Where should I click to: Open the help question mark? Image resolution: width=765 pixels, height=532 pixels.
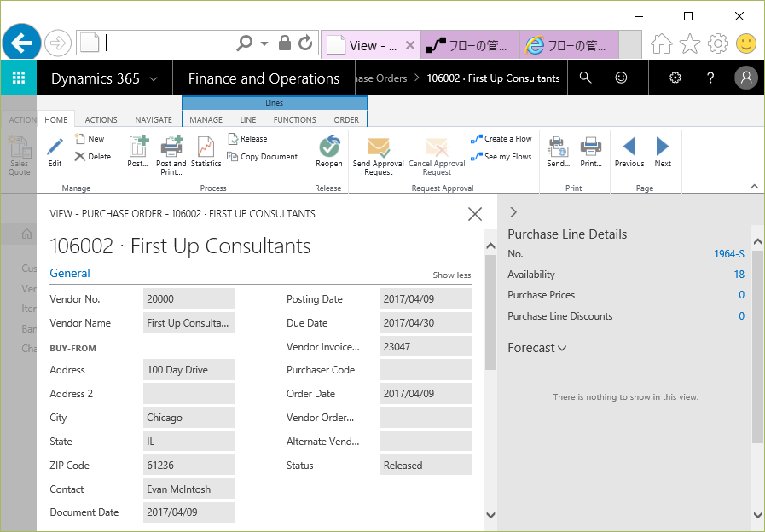(711, 78)
